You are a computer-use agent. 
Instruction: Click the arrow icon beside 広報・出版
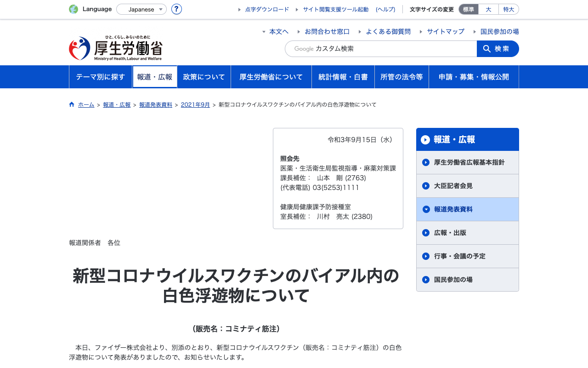426,233
